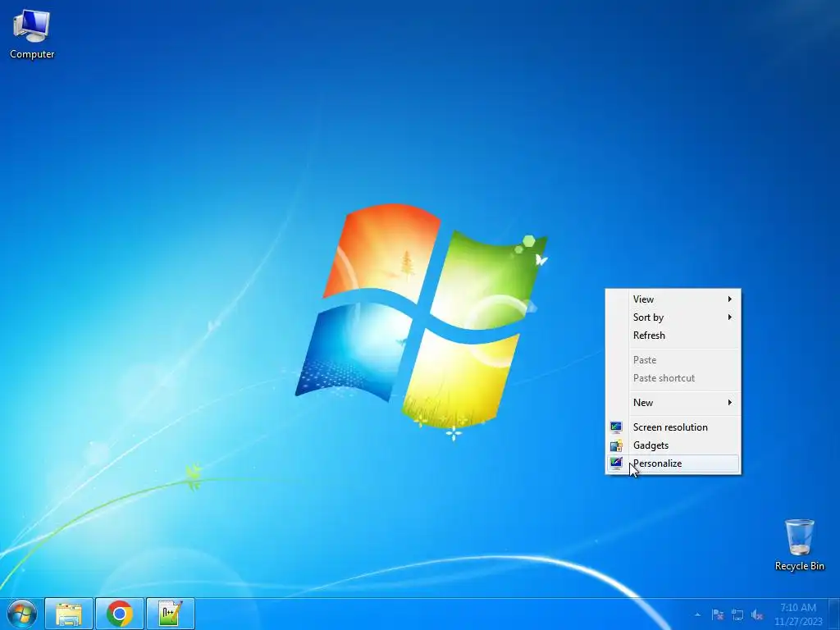Launch Google Chrome from the taskbar
Viewport: 840px width, 630px height.
point(120,614)
